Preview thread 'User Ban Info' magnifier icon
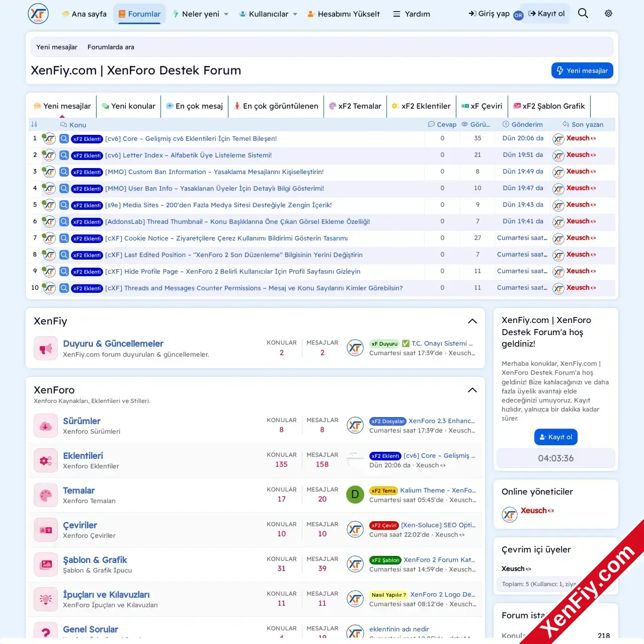 (x=64, y=188)
